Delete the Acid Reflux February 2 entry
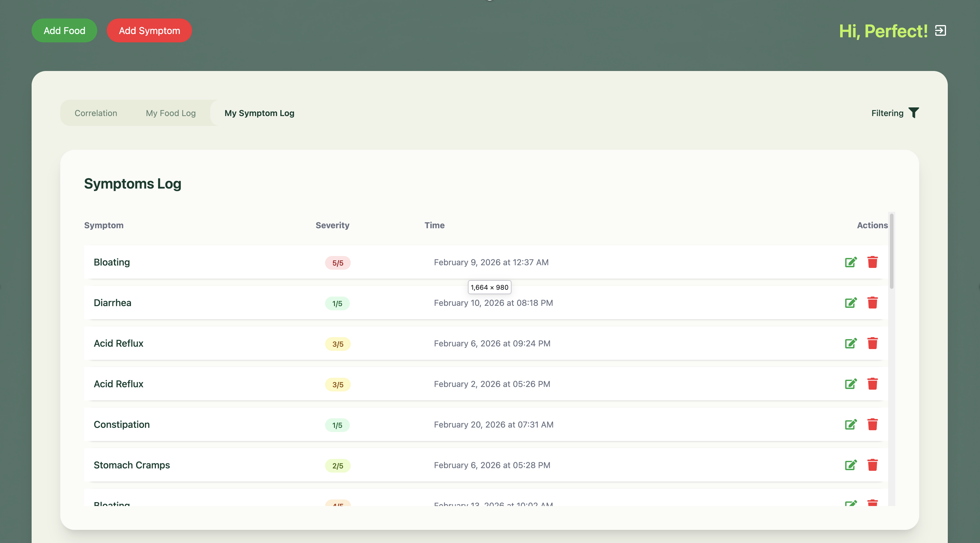The height and width of the screenshot is (543, 980). point(872,384)
